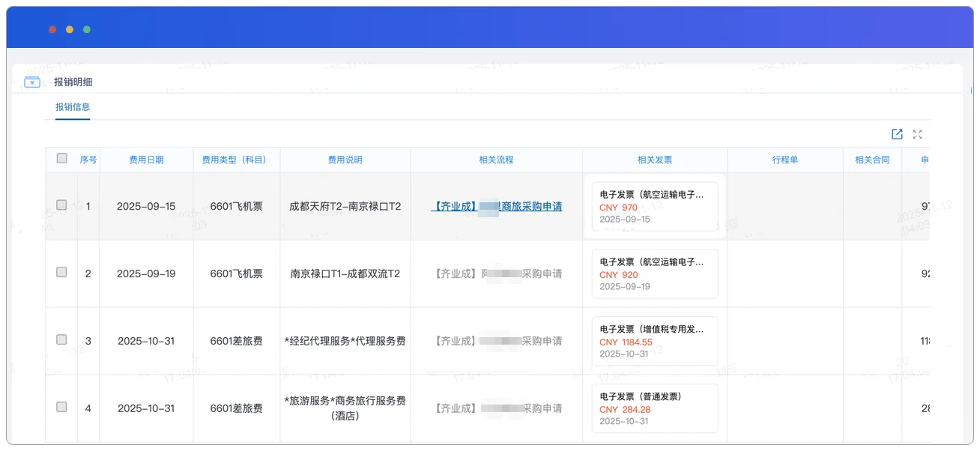The image size is (980, 451).
Task: Click the date 2025-09-15 in row 1
Action: (146, 206)
